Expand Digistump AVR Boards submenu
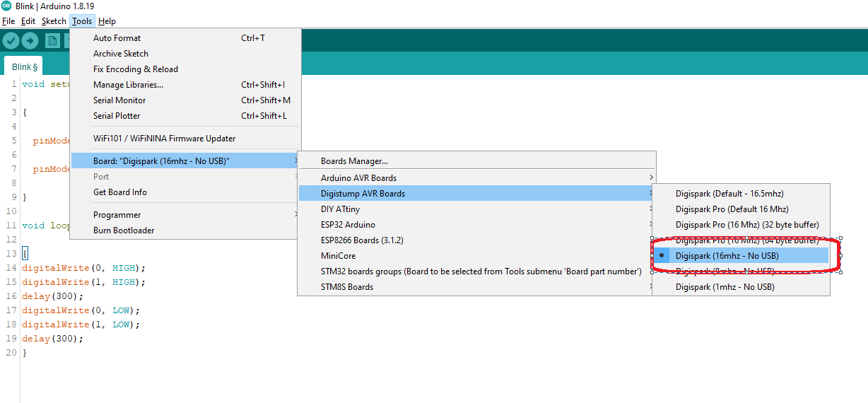The width and height of the screenshot is (868, 403). click(x=477, y=194)
